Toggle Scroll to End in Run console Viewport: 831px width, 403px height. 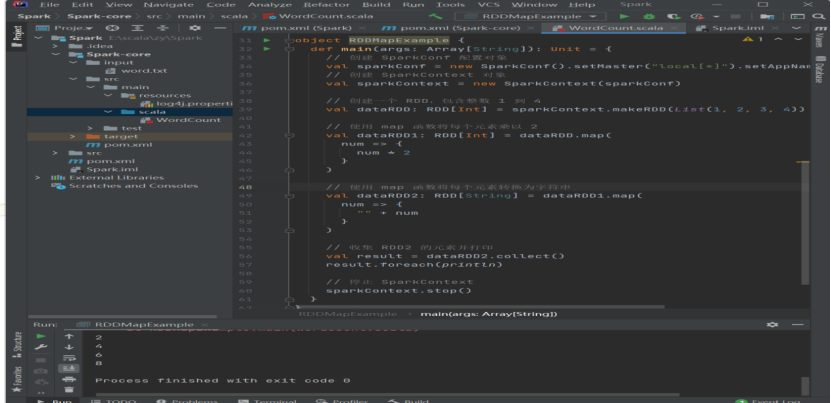(x=69, y=369)
